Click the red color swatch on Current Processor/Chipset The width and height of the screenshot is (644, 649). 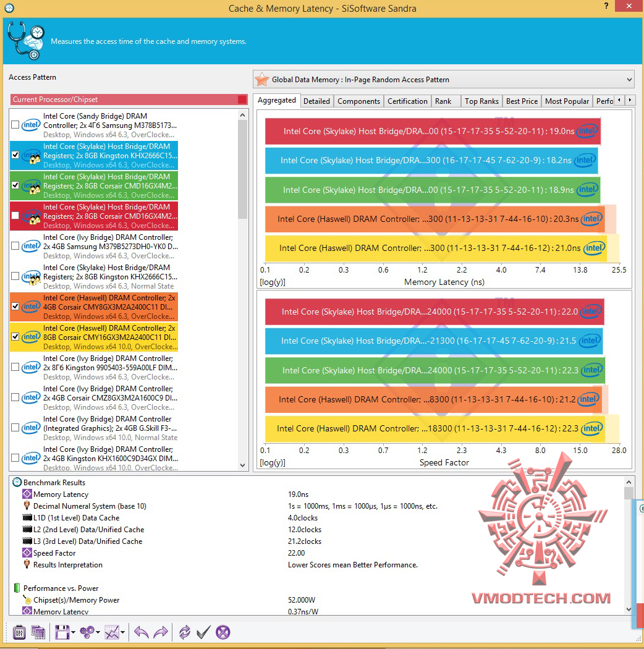[242, 100]
